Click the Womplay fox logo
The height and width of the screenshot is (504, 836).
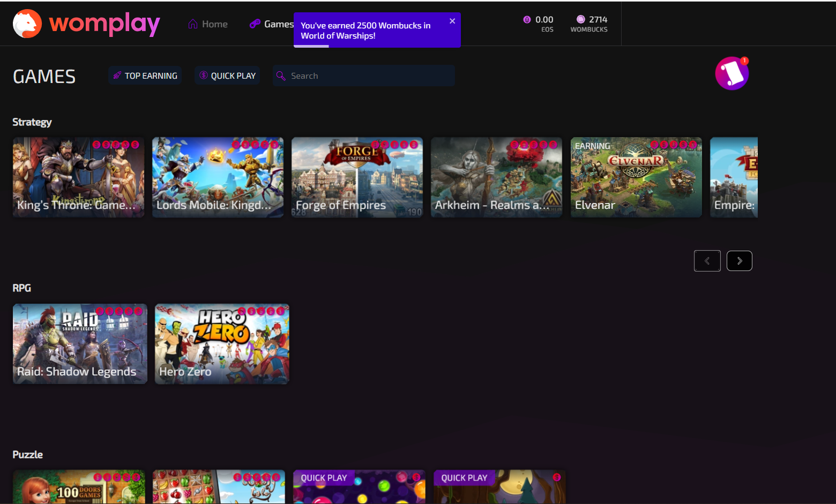[x=27, y=24]
